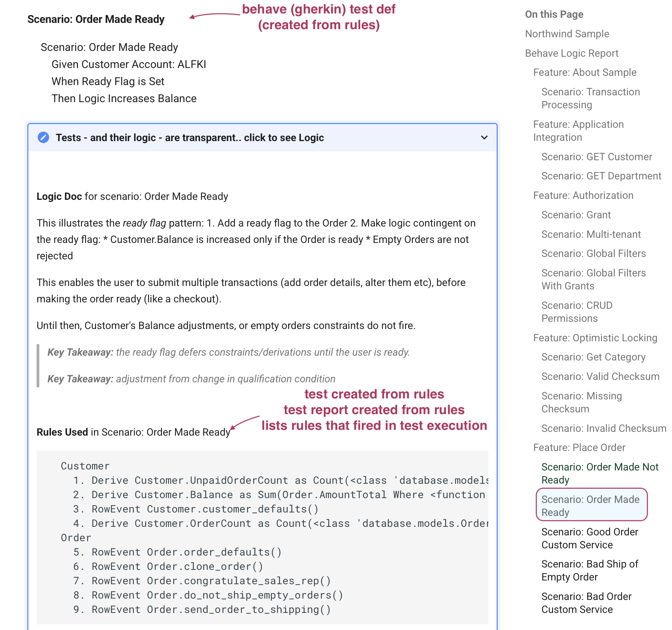Open Scenario: Multi-tenant link
Viewport: 672px width, 630px height.
pos(591,234)
